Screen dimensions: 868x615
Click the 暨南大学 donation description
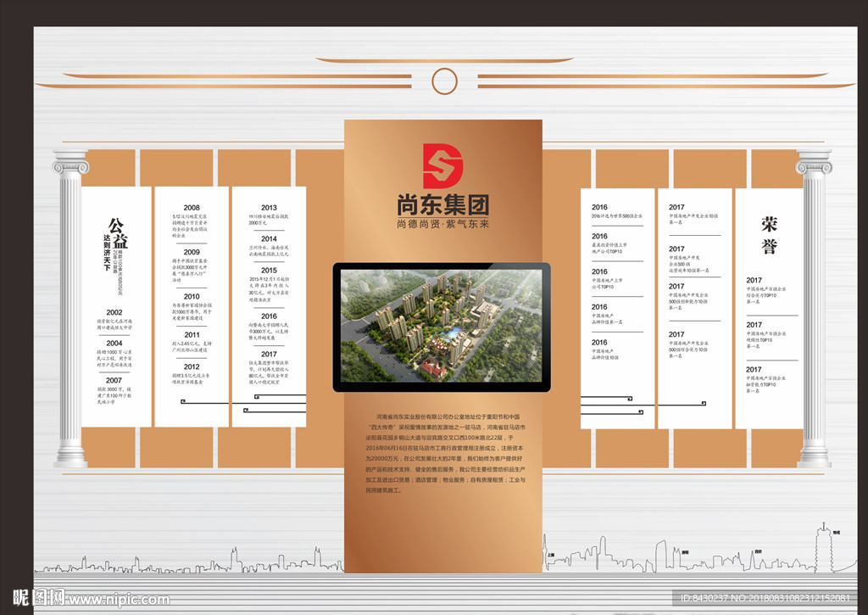tap(269, 332)
